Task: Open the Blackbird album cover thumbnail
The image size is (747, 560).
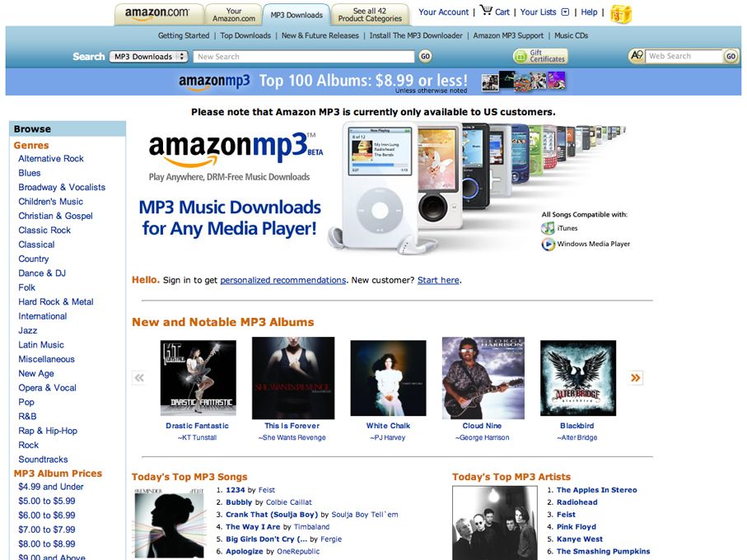Action: pyautogui.click(x=578, y=378)
